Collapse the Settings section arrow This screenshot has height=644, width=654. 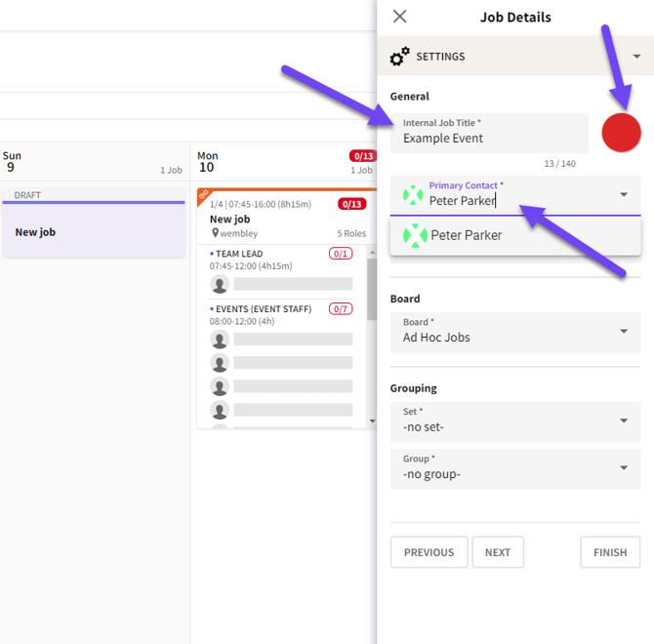(636, 57)
